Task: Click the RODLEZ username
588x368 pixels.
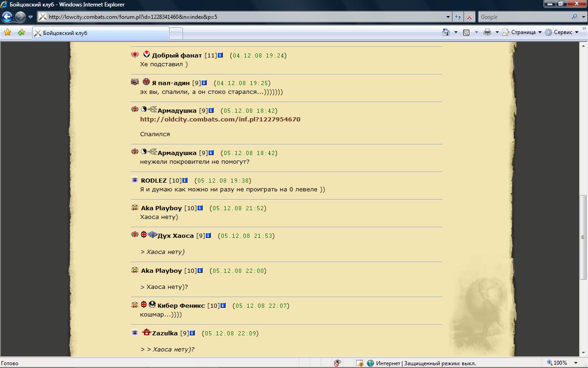Action: tap(154, 180)
